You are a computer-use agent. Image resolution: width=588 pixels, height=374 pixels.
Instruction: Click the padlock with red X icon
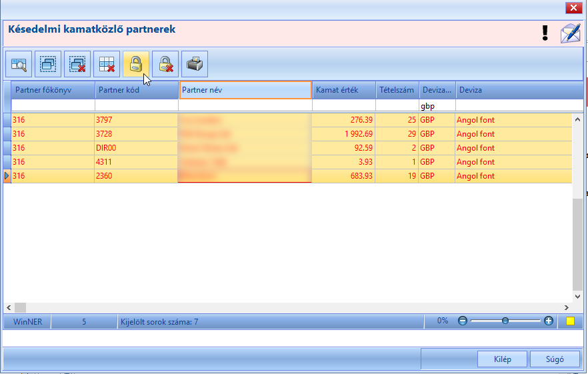coord(165,64)
